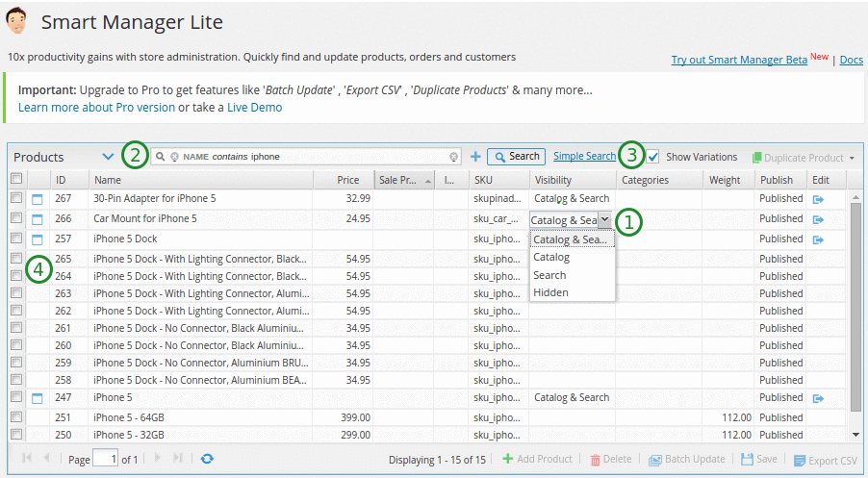Open the Docs link
The height and width of the screenshot is (478, 868).
point(852,60)
